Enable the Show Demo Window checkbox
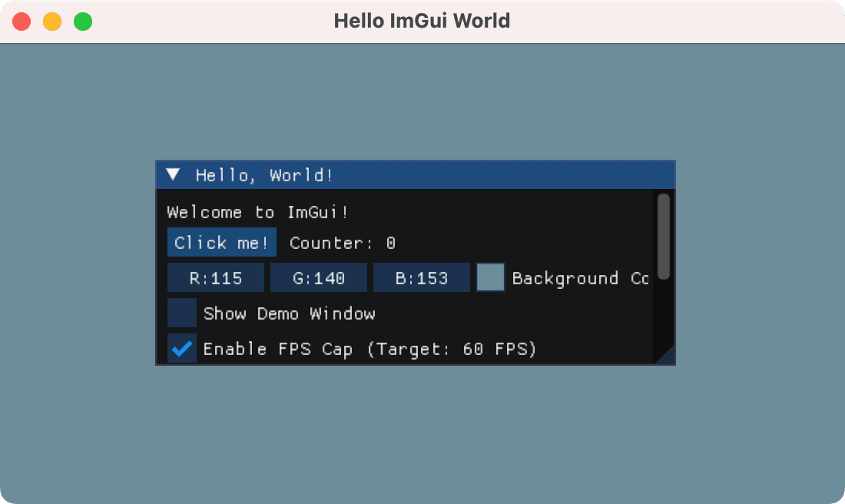 point(181,313)
